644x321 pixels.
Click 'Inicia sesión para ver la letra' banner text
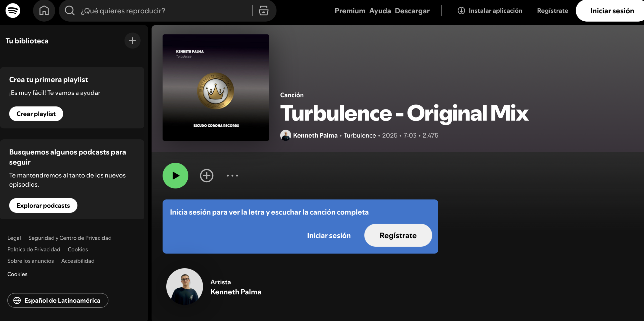(x=269, y=212)
